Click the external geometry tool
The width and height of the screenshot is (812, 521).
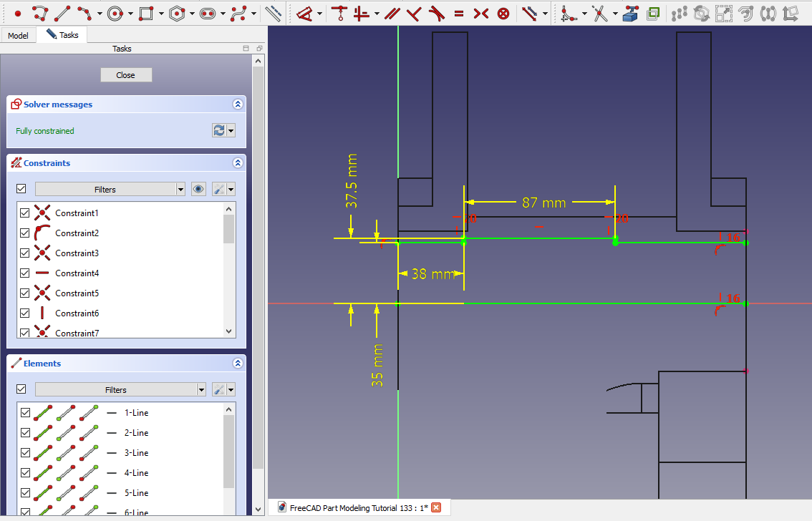[x=631, y=13]
